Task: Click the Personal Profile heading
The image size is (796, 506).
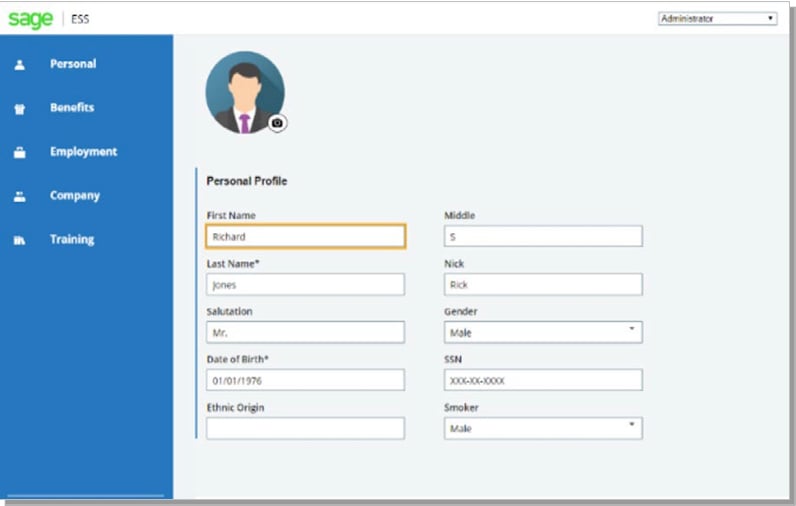Action: coord(247,181)
